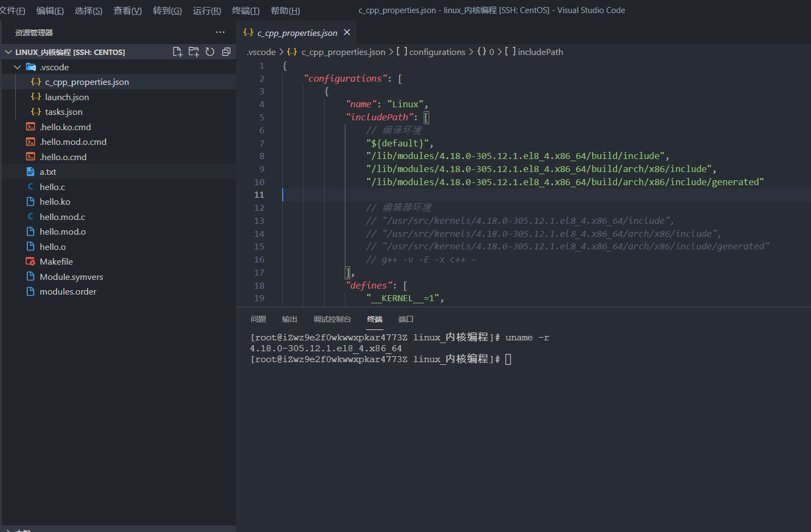811x532 pixels.
Task: Refresh the explorer file tree
Action: click(x=210, y=52)
